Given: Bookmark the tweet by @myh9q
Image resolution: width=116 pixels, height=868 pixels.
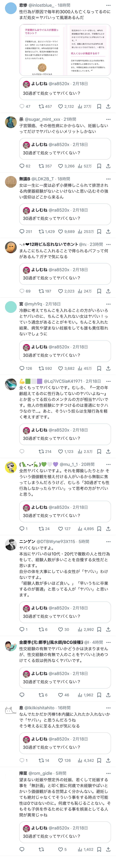Looking at the screenshot, I should (x=99, y=368).
